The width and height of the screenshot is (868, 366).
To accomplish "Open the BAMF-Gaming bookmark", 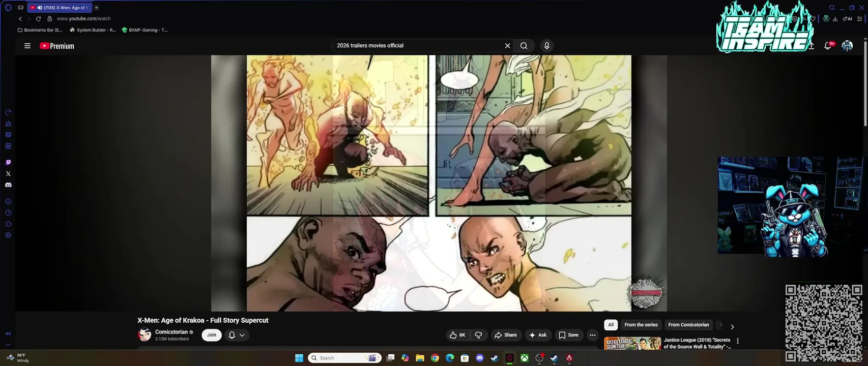I will coord(144,30).
